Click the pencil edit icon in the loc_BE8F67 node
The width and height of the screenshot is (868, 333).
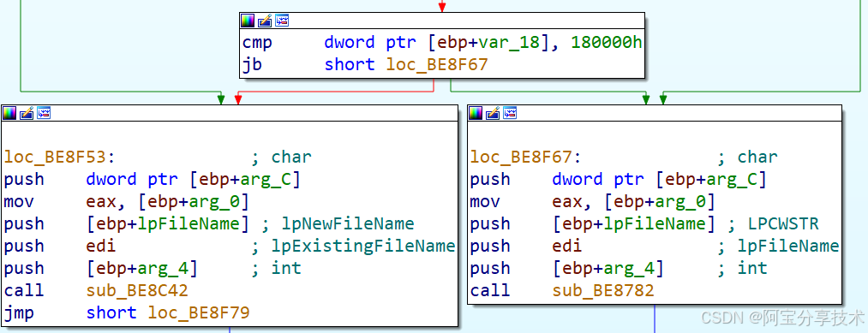coord(493,113)
